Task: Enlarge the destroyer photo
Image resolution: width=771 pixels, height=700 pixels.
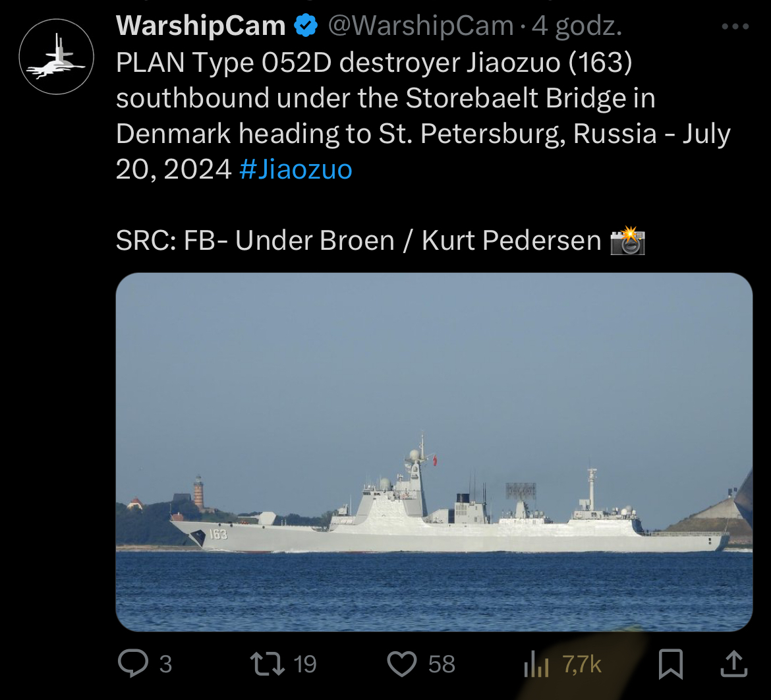Action: 434,452
